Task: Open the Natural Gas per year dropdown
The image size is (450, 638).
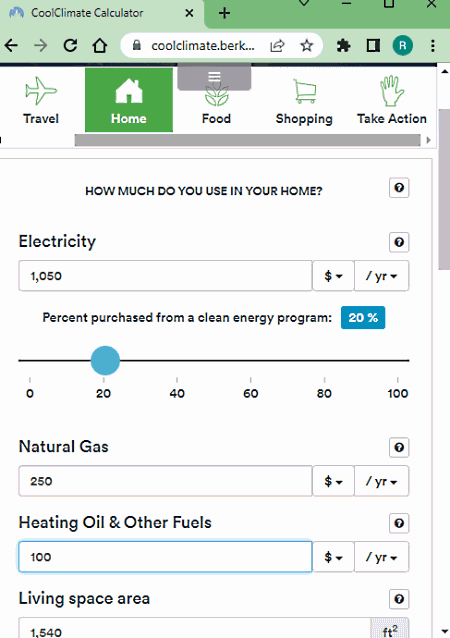Action: coord(381,481)
